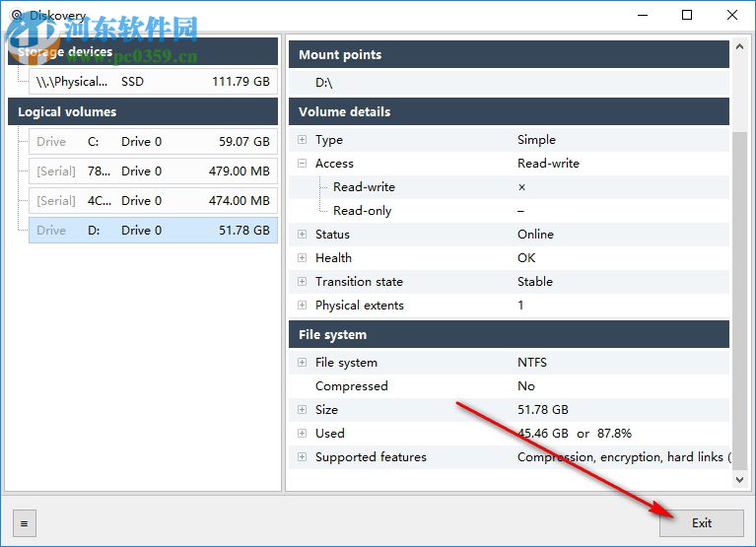
Task: Click the Mount points header
Action: [x=509, y=54]
